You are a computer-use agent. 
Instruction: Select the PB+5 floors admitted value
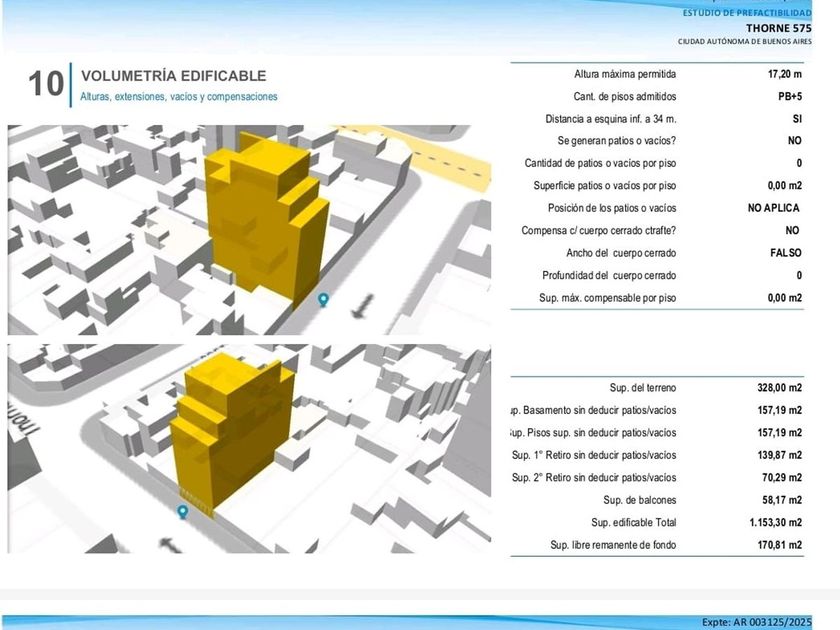pos(787,97)
